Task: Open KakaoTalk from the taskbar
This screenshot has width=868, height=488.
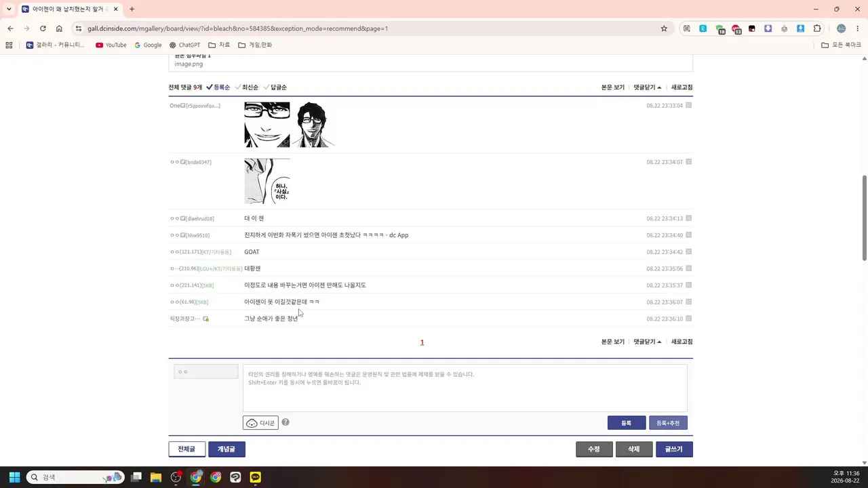Action: click(x=256, y=477)
